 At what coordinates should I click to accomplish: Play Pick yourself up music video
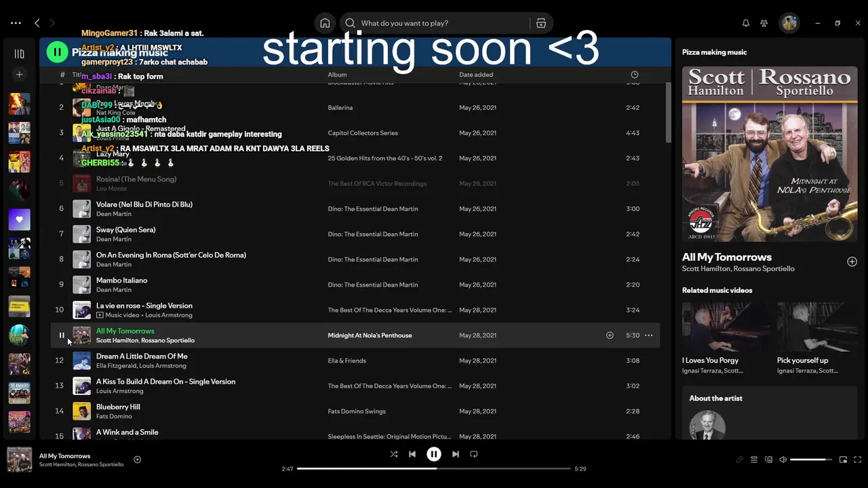(817, 325)
